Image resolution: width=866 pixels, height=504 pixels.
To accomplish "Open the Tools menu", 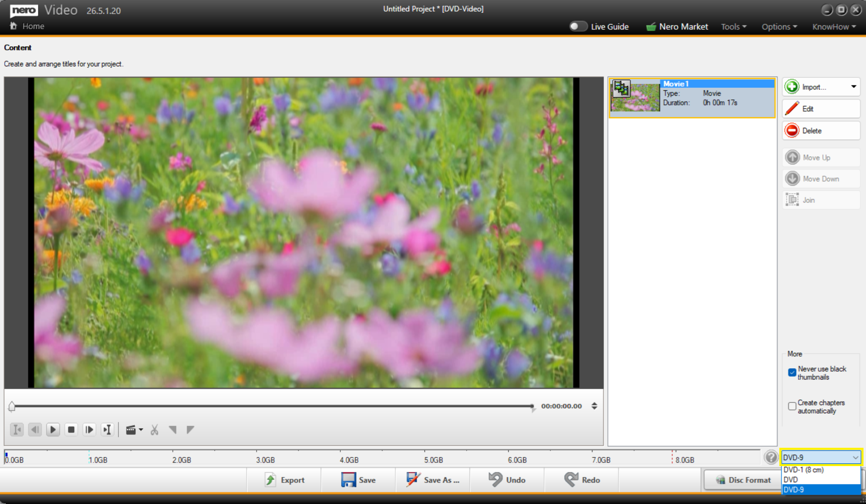I will tap(734, 27).
